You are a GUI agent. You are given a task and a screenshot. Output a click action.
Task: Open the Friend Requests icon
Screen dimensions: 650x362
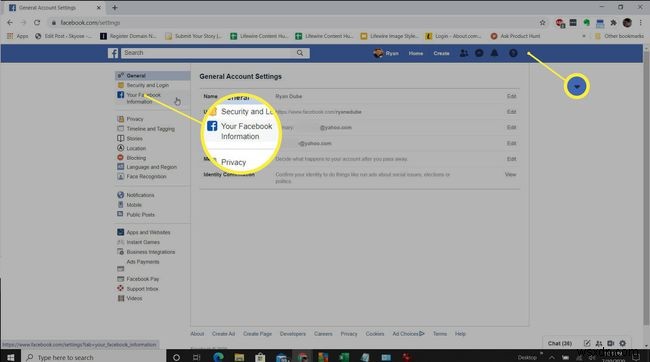click(x=463, y=53)
